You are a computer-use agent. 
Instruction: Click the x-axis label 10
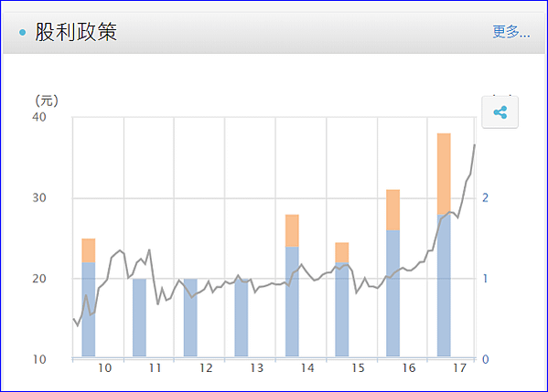[x=104, y=368]
